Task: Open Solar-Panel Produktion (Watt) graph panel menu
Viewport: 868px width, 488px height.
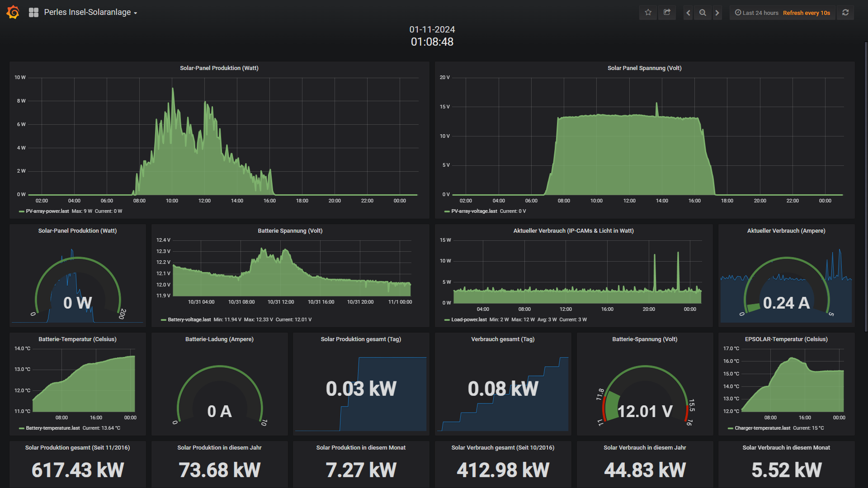Action: 219,68
